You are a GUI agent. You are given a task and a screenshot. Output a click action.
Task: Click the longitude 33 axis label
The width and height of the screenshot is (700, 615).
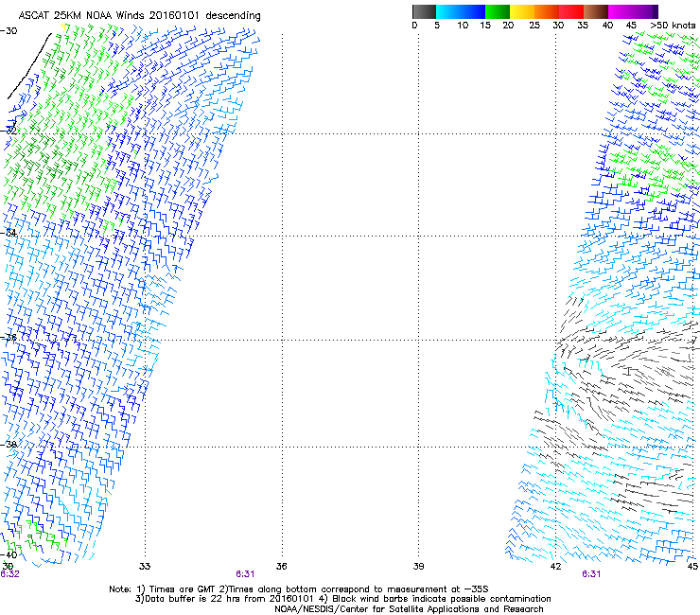(145, 566)
